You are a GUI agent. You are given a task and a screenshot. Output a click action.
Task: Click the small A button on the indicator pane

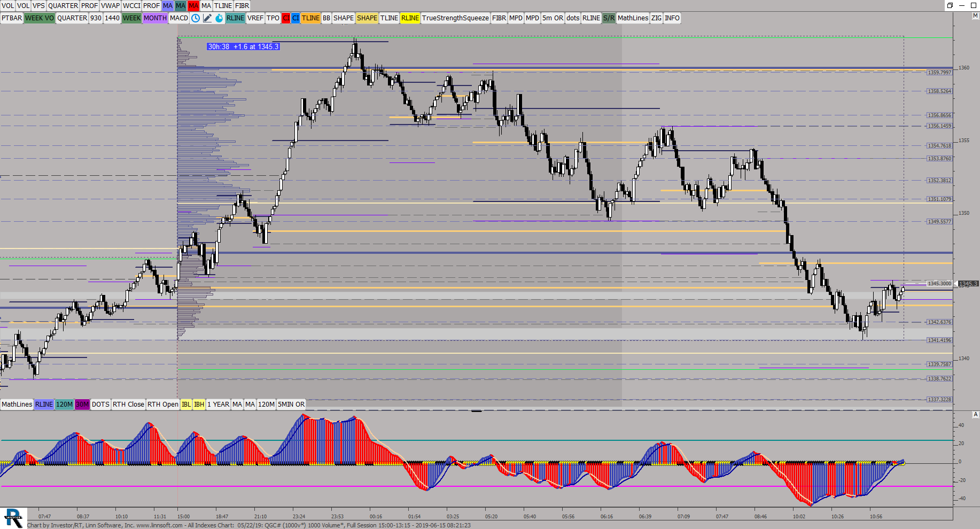pos(975,414)
